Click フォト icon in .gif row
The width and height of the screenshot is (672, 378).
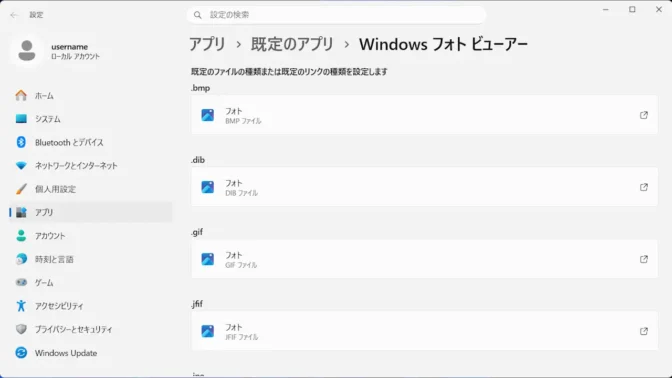pos(208,259)
